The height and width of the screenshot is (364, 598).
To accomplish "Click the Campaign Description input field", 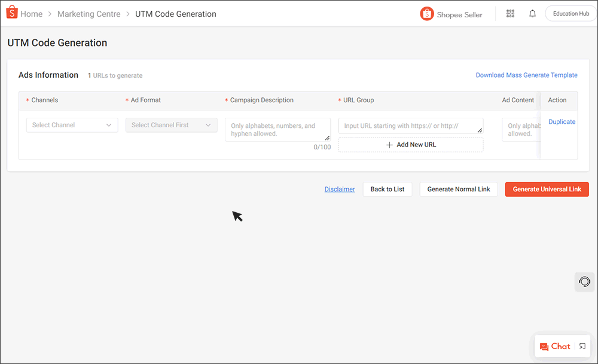I will (x=277, y=129).
